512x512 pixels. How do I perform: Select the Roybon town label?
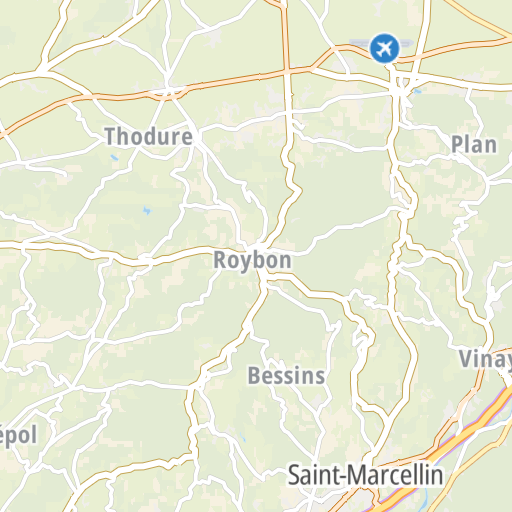(252, 260)
